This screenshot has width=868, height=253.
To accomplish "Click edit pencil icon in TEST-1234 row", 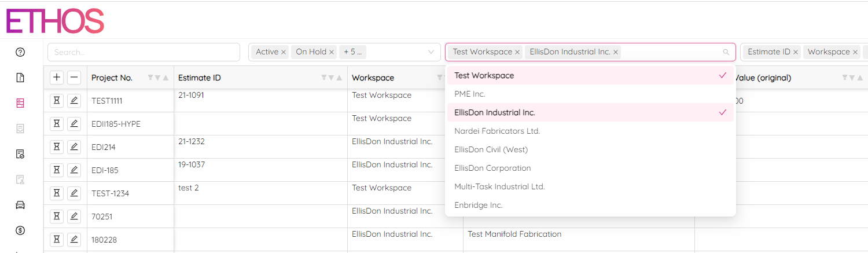I will click(x=74, y=193).
